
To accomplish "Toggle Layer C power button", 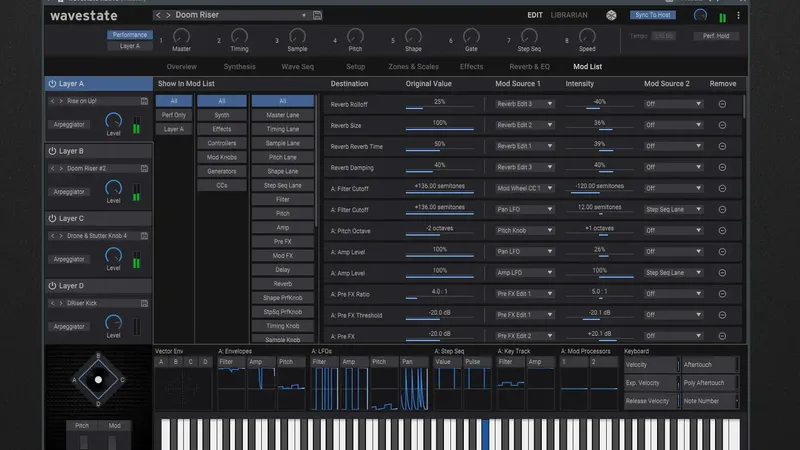I will [52, 218].
